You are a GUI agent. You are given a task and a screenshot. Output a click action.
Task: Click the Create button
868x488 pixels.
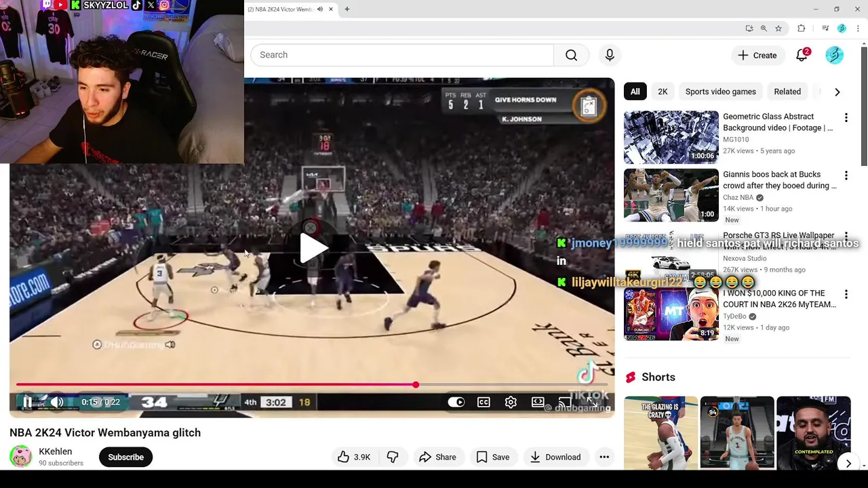[757, 55]
